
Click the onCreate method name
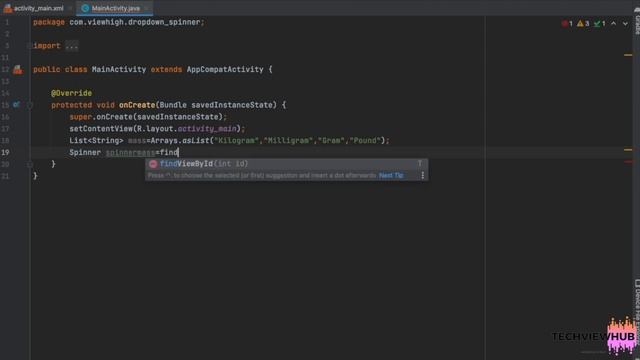click(137, 105)
